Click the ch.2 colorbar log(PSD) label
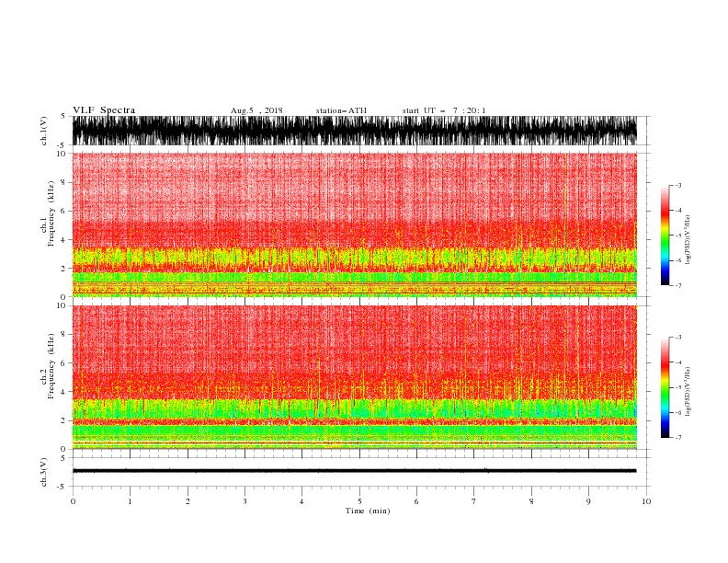This screenshot has height=563, width=728. pyautogui.click(x=688, y=392)
